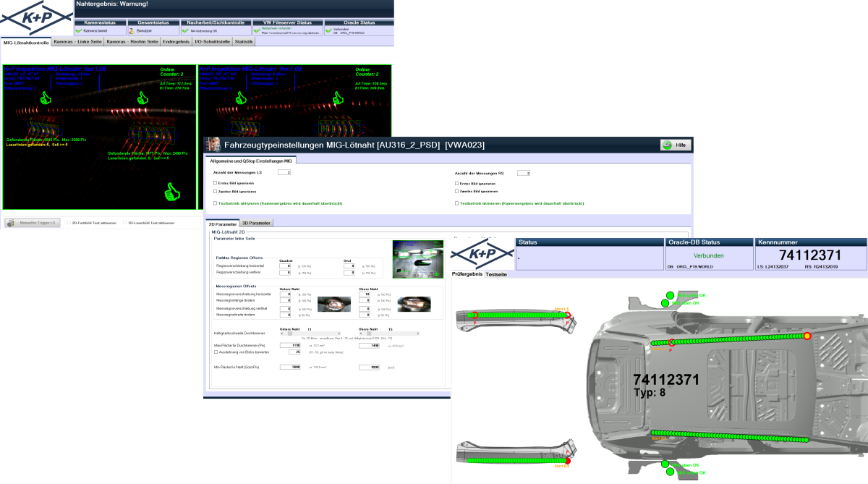Click the K+P logo in Prüfergebnis window
This screenshot has height=484, width=868.
click(482, 255)
